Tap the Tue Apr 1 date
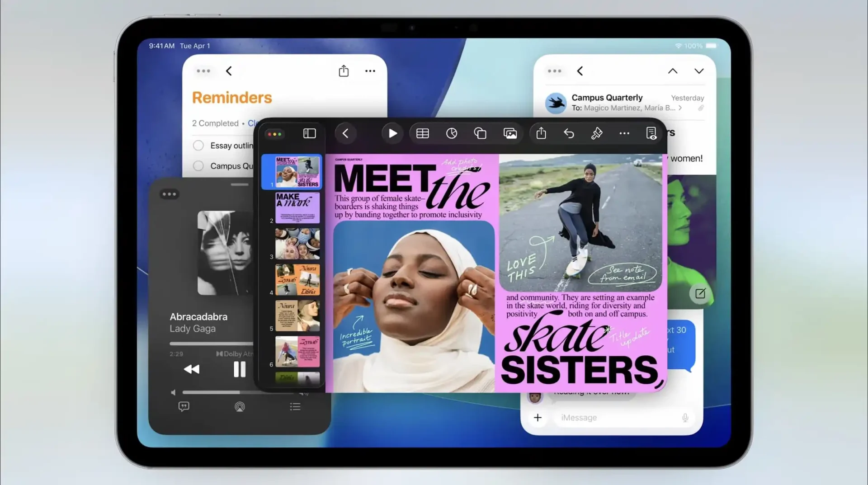This screenshot has width=868, height=485. coord(195,46)
